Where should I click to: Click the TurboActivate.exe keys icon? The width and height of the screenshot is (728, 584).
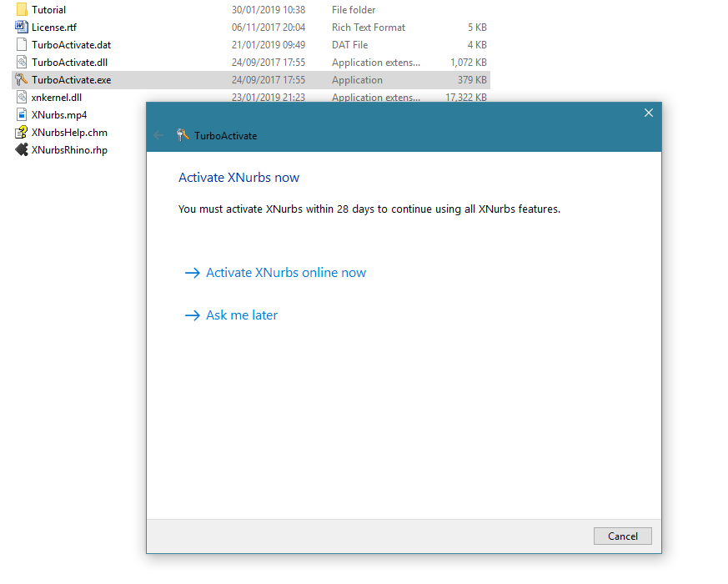(22, 80)
